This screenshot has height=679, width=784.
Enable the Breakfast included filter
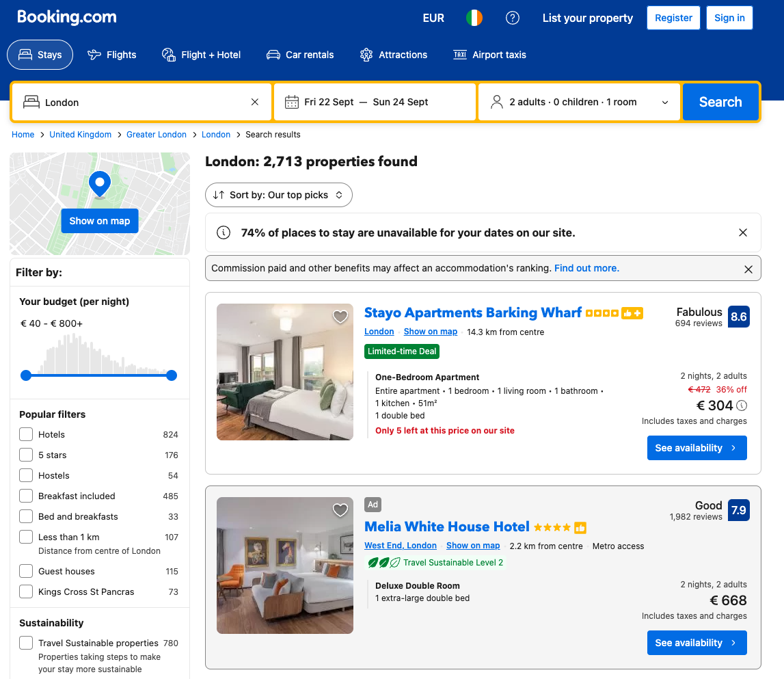click(x=26, y=496)
